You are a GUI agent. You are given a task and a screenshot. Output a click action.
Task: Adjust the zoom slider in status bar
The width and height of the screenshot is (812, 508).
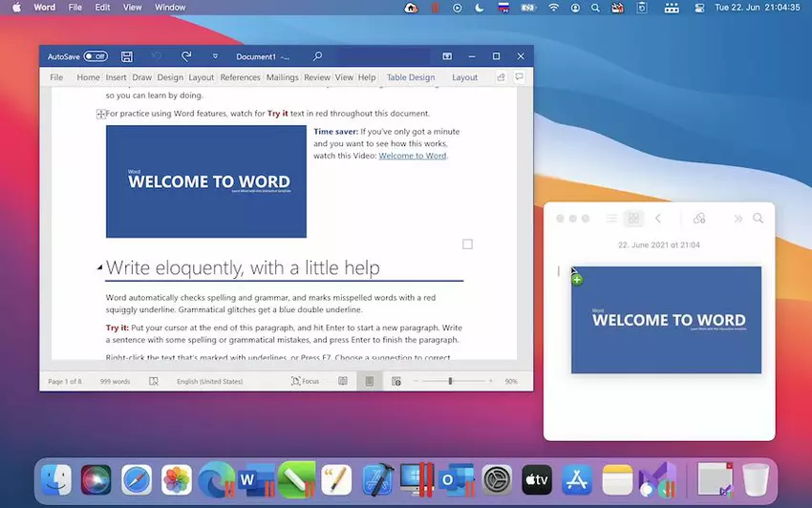(x=450, y=381)
